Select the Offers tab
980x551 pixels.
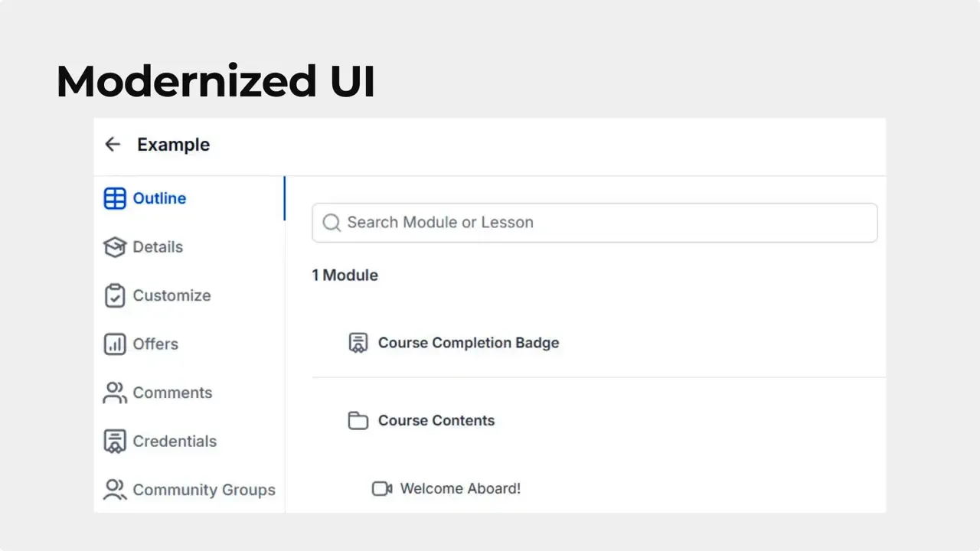(155, 344)
